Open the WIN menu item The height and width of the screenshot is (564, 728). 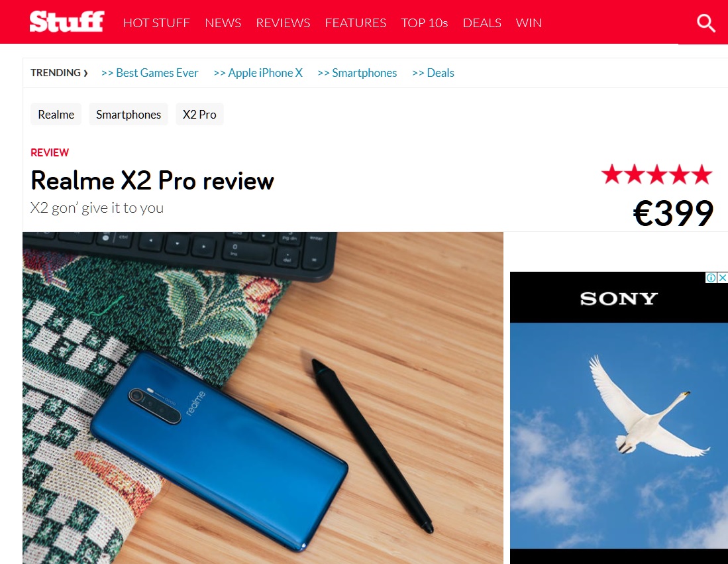click(x=529, y=23)
